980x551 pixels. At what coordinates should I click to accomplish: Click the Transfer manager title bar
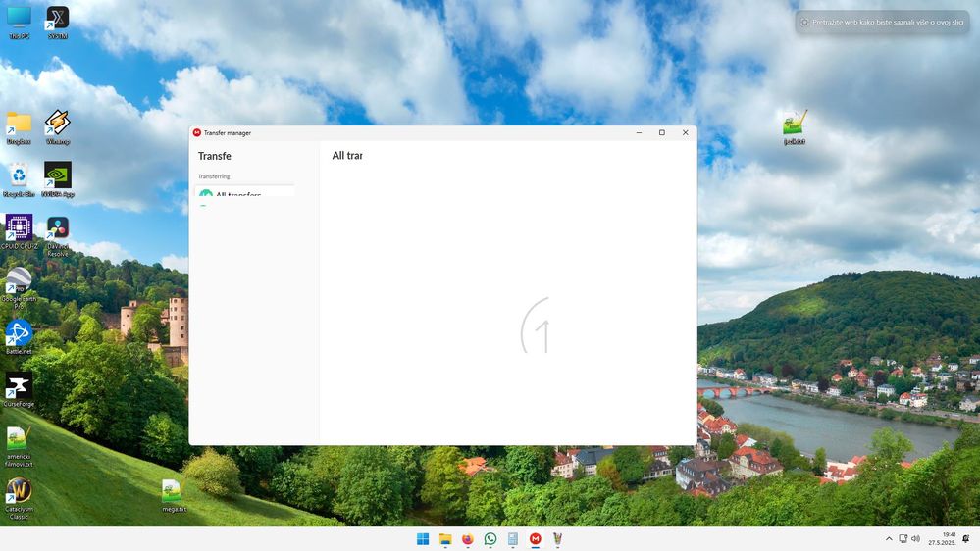tap(412, 132)
